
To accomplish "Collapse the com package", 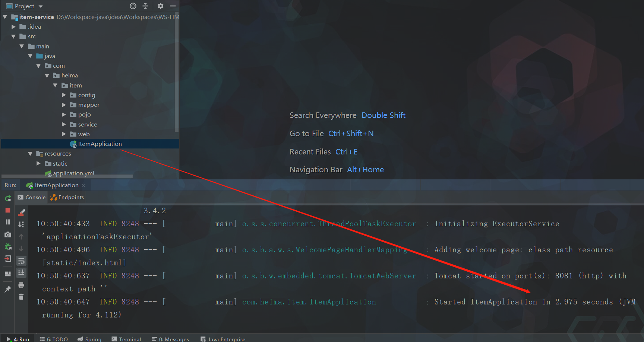I will pos(38,65).
